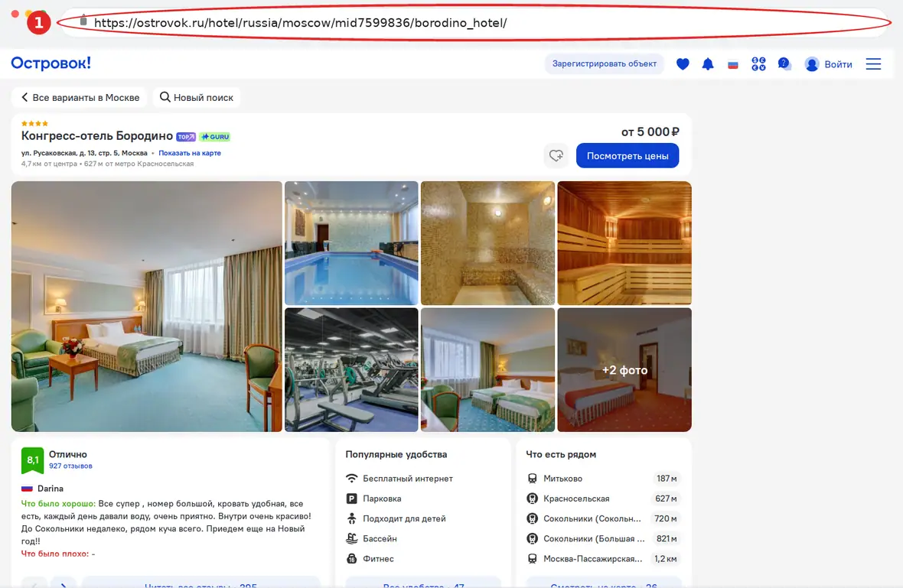Click Сокольники 720 м nearby row
Screen dimensions: 903x588
604,518
